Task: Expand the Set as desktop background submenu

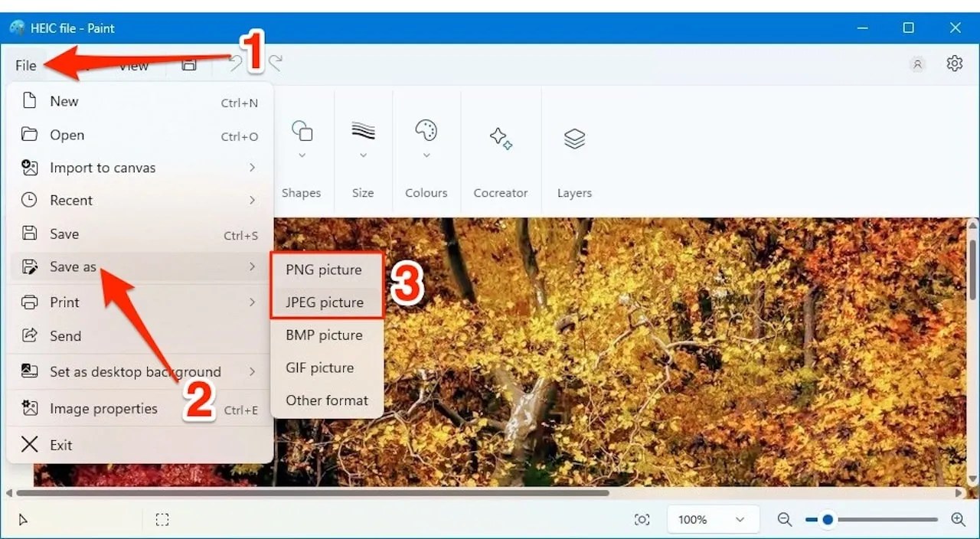Action: click(x=135, y=371)
